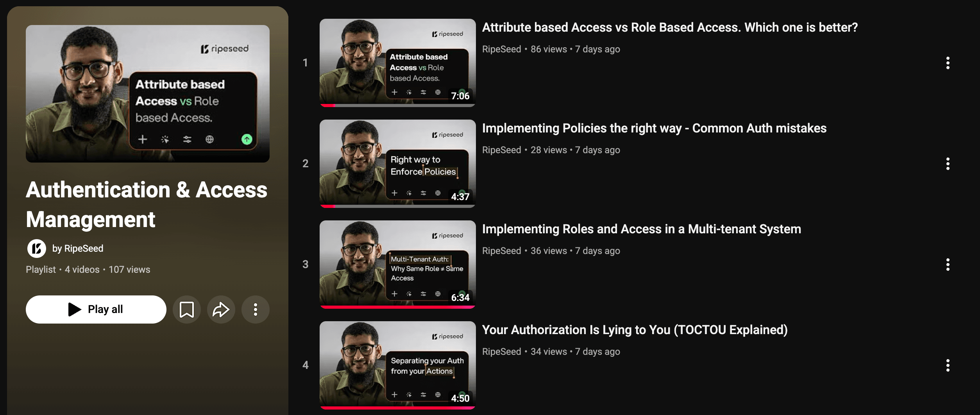
Task: Click Play all button
Action: click(96, 309)
